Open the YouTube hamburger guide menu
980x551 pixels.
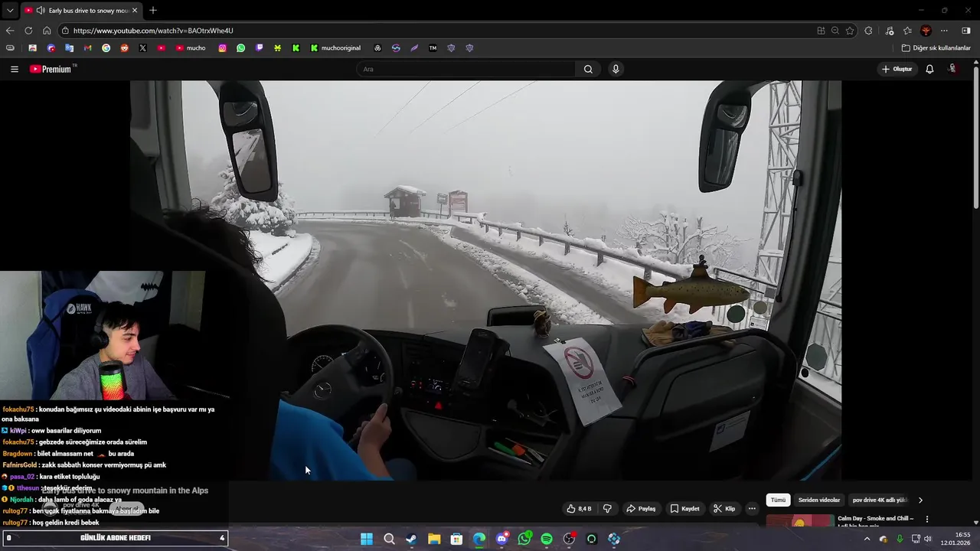point(14,69)
